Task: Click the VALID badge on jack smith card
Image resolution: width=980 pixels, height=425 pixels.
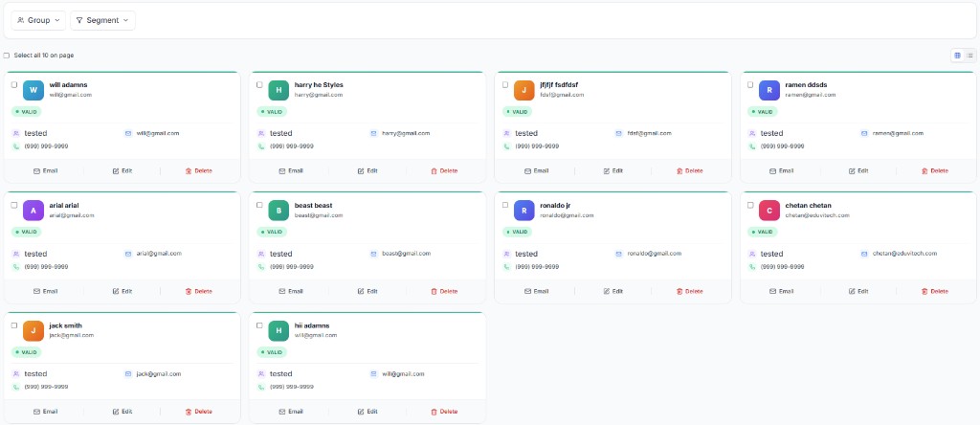Action: [x=26, y=352]
